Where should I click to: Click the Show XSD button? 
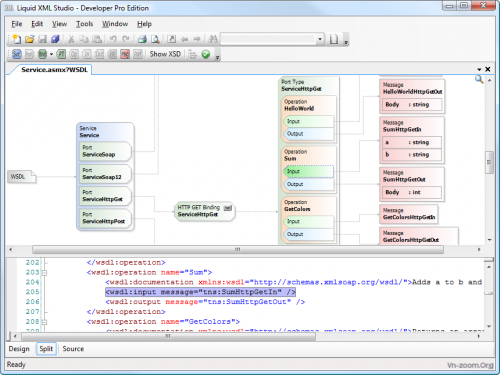[165, 54]
